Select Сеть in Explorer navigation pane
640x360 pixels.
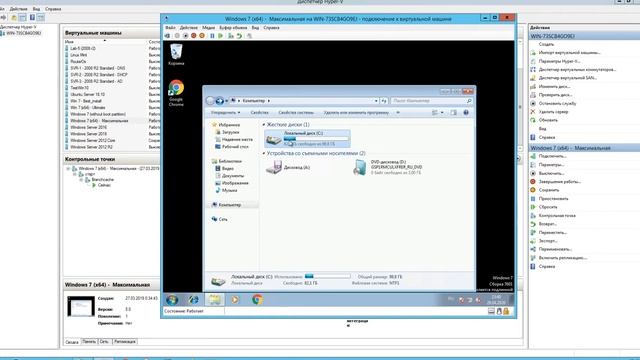(x=223, y=219)
